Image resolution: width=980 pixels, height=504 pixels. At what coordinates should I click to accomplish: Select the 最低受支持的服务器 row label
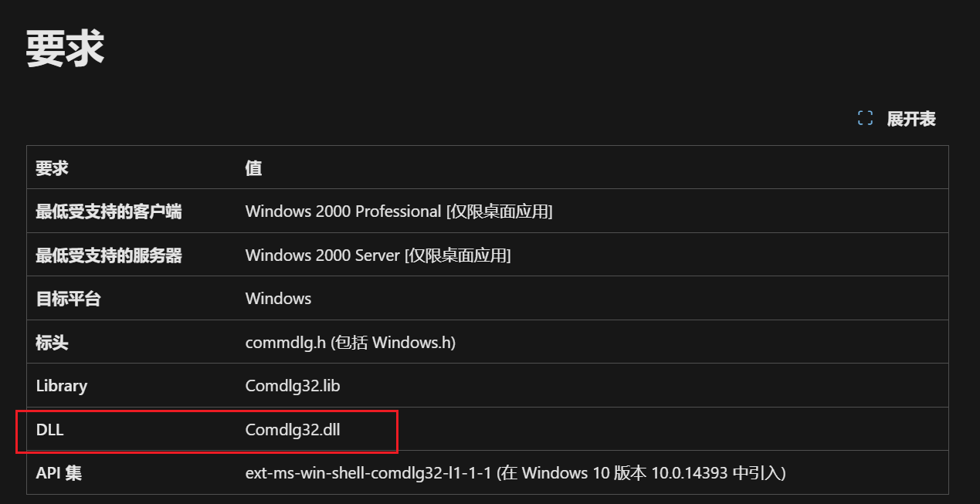point(109,255)
